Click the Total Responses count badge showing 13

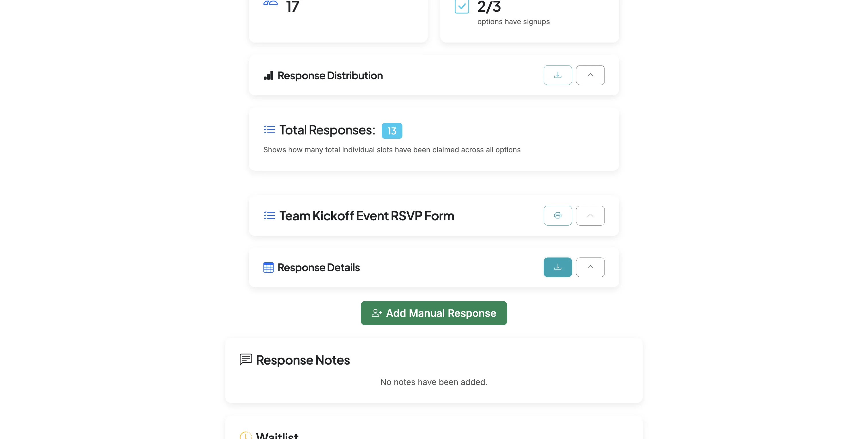pos(392,130)
